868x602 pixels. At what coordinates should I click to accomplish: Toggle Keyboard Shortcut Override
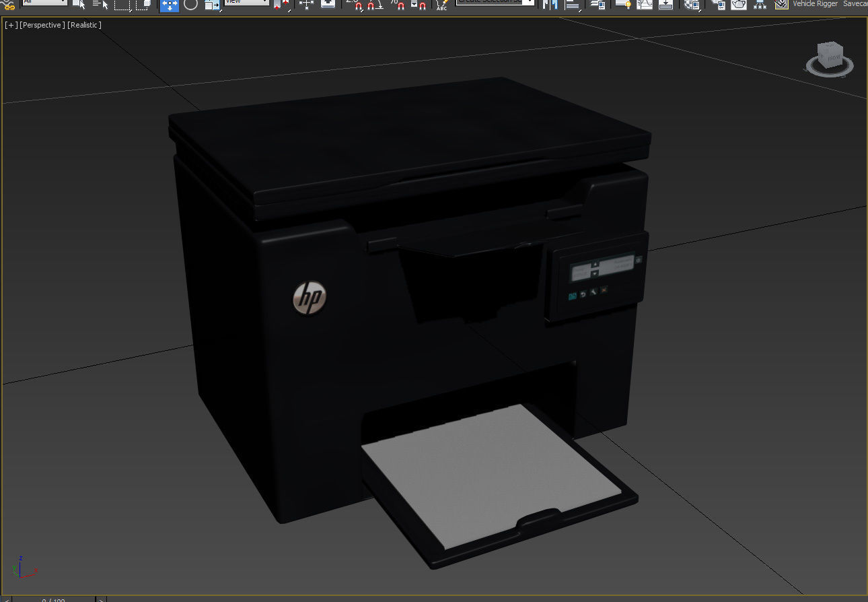[x=328, y=3]
